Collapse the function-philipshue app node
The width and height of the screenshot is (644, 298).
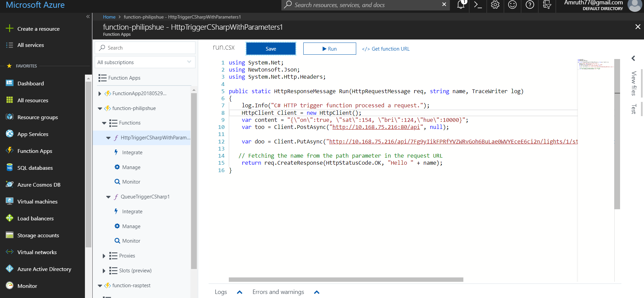click(x=100, y=108)
